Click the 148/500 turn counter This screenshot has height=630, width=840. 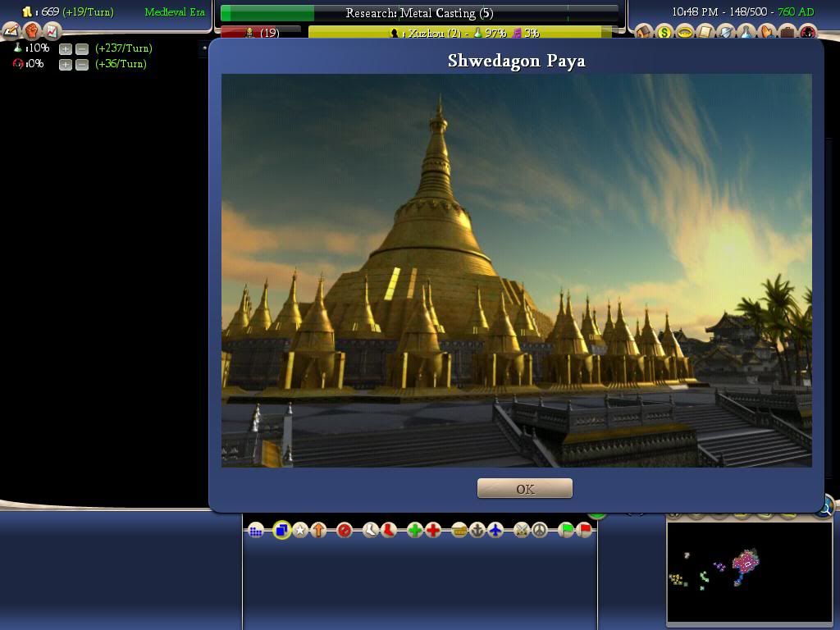(x=748, y=11)
